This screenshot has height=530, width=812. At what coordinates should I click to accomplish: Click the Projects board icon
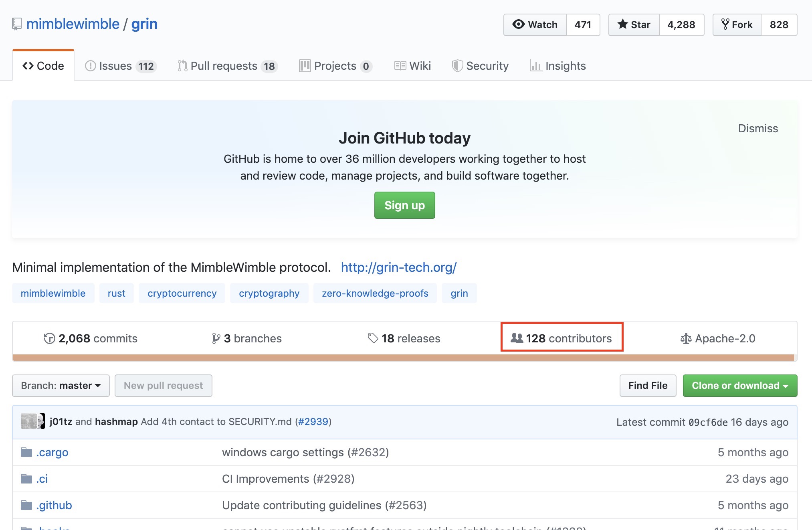305,66
